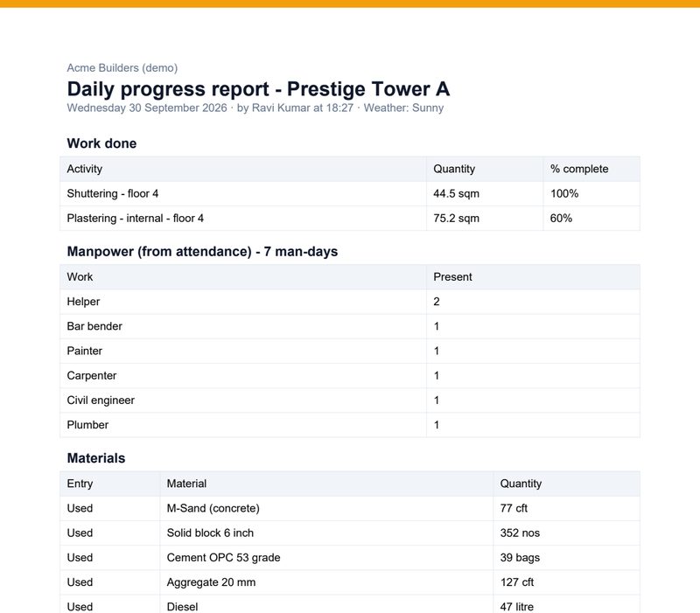Select the 'Painter' row label

84,351
